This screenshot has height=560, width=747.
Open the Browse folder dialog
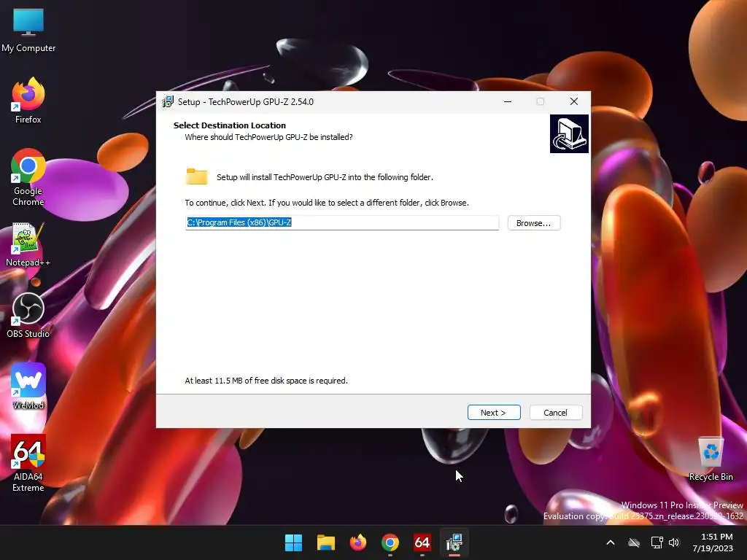click(533, 223)
